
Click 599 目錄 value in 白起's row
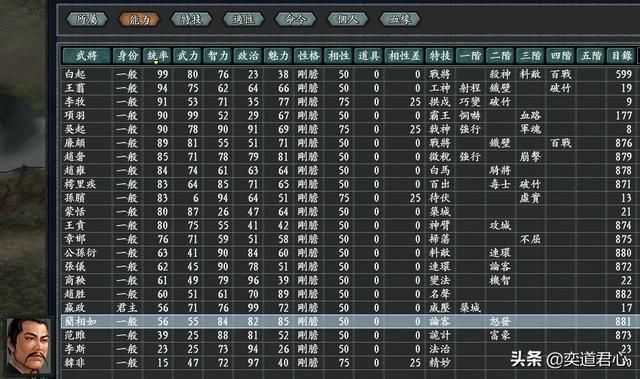pos(624,74)
